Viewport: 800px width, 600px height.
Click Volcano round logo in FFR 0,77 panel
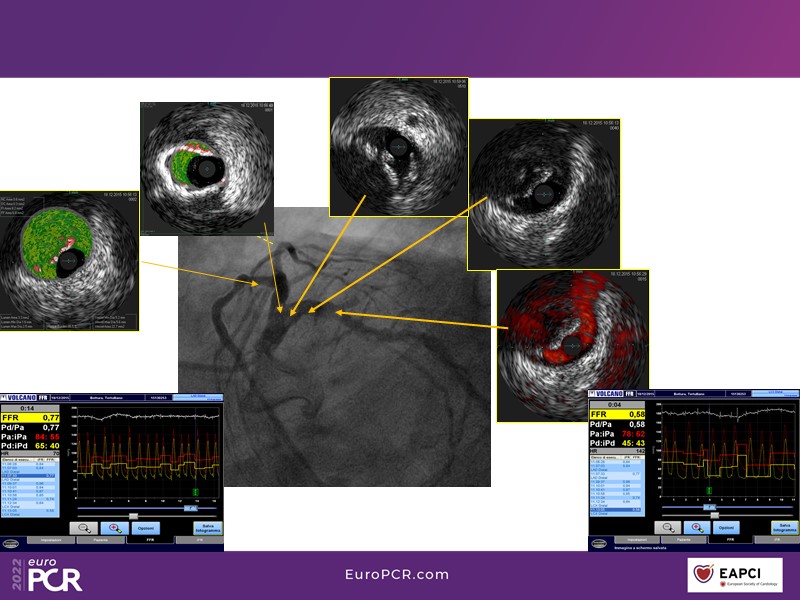[11, 544]
